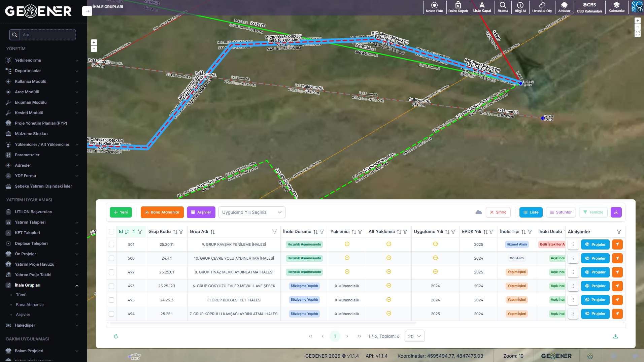Open three-dot actions menu for row 500
This screenshot has width=644, height=362.
pos(573,258)
